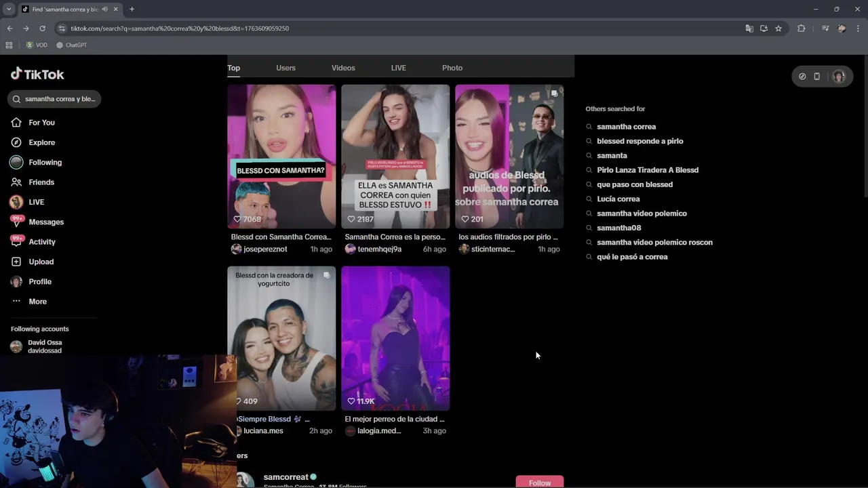Click the install app icon in address bar
The image size is (868, 488).
click(x=764, y=28)
